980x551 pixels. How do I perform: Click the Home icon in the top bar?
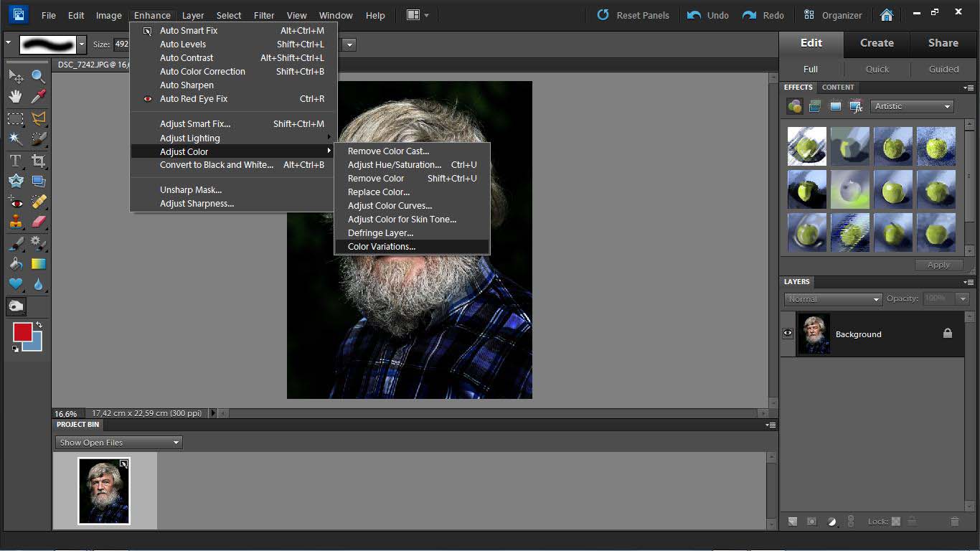tap(887, 15)
